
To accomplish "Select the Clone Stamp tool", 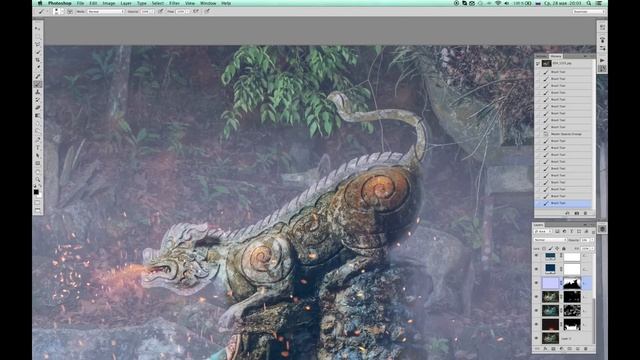I will pyautogui.click(x=38, y=92).
